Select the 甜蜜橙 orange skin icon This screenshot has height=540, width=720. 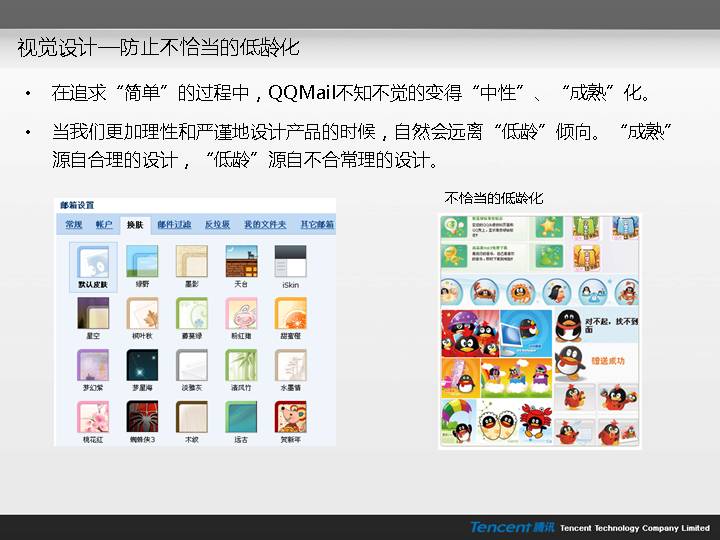(289, 314)
